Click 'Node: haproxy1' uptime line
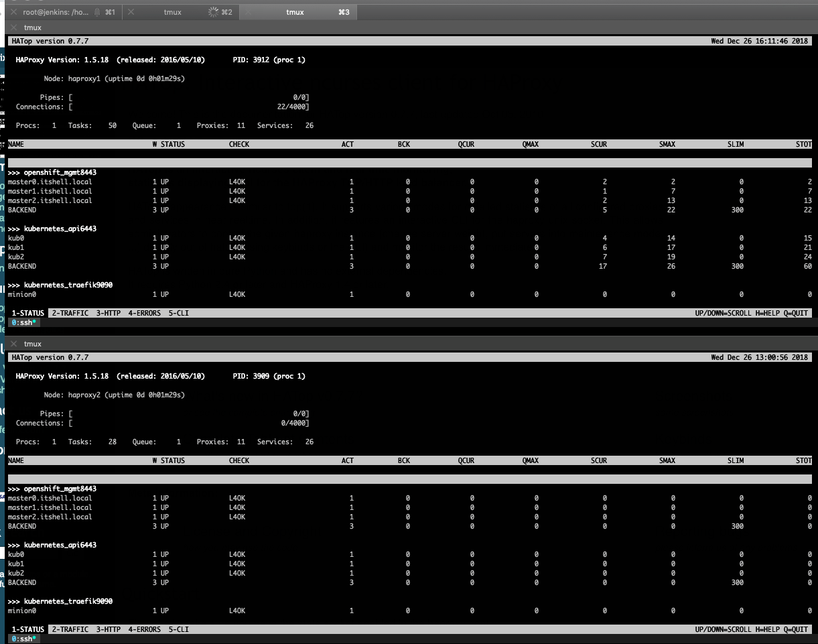The image size is (818, 644). (x=115, y=78)
